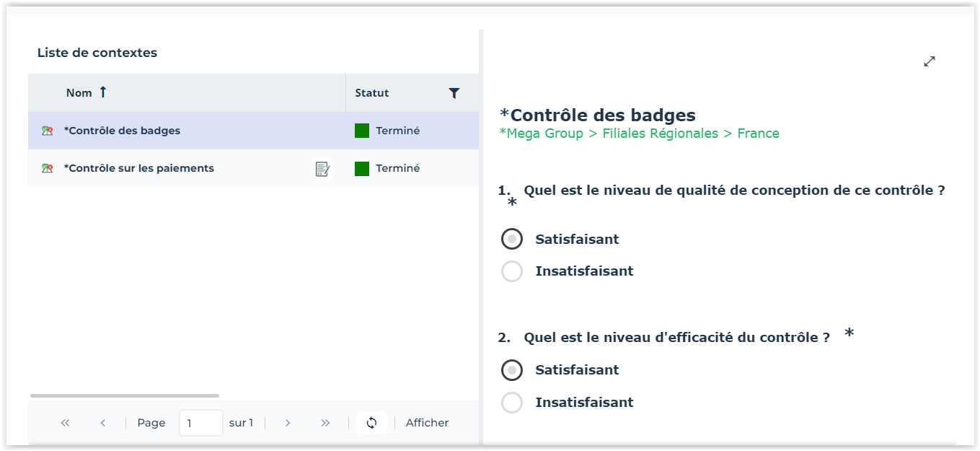
Task: Go to the previous page
Action: [103, 423]
